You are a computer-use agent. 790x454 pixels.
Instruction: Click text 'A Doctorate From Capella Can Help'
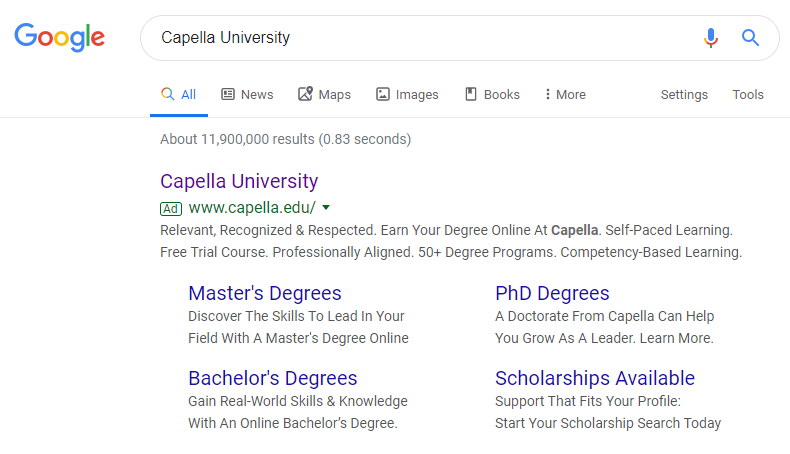click(x=605, y=316)
